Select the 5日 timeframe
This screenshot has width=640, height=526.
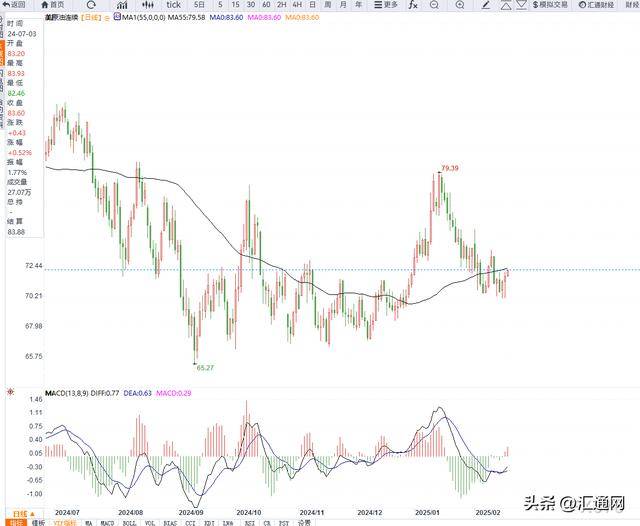pyautogui.click(x=199, y=5)
